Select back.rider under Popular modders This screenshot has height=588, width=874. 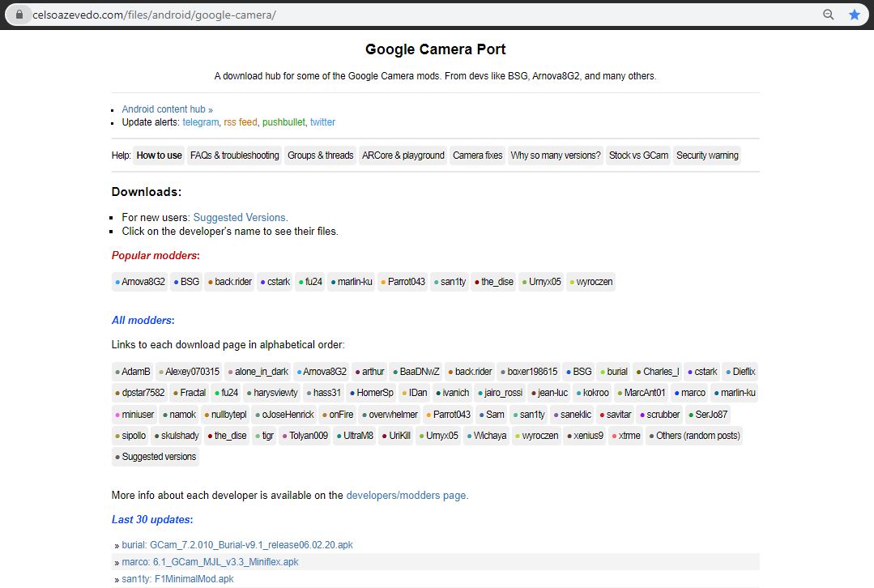(230, 282)
